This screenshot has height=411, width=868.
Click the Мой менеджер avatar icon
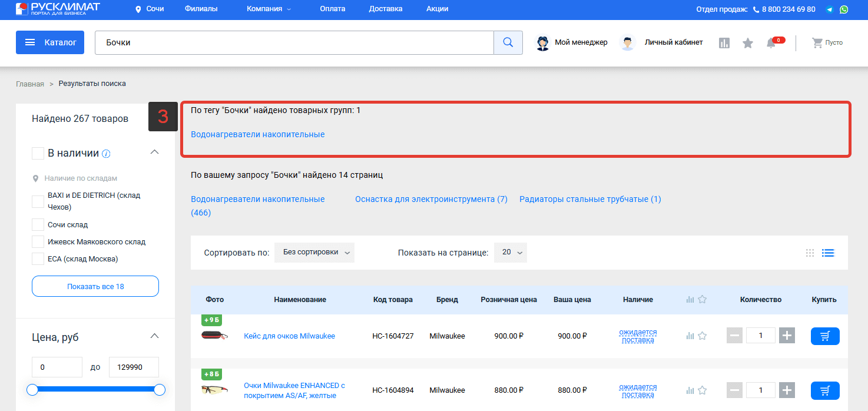[x=543, y=43]
